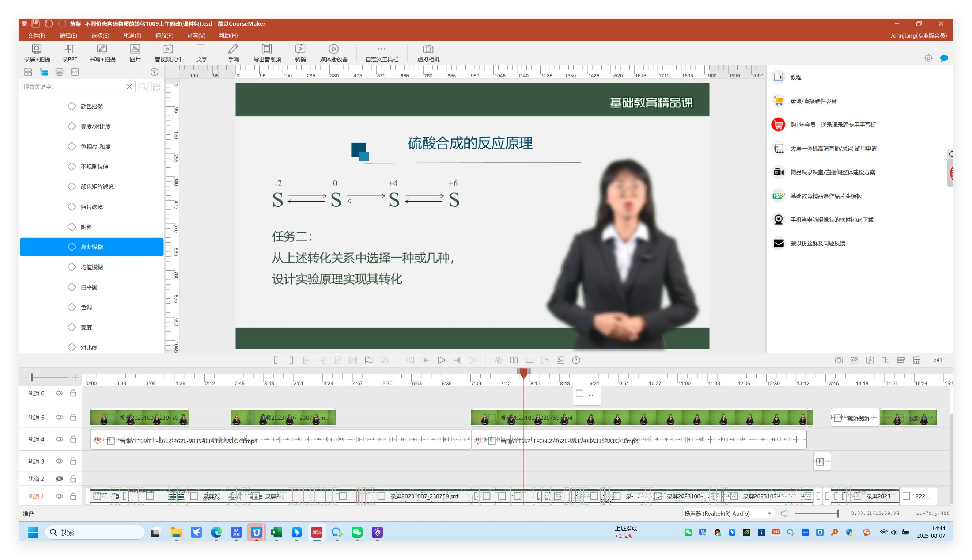Open the 媒体播放器 media player

pyautogui.click(x=333, y=53)
